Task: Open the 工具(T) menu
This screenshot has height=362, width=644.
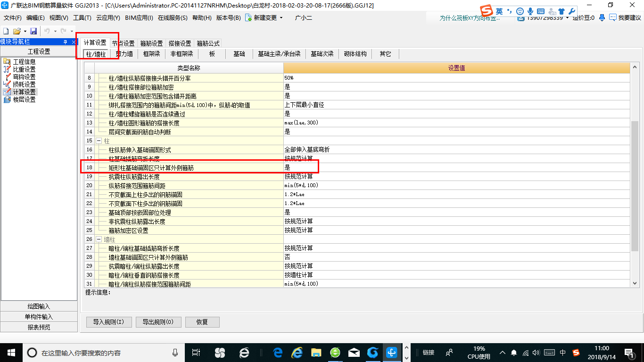Action: (x=82, y=18)
